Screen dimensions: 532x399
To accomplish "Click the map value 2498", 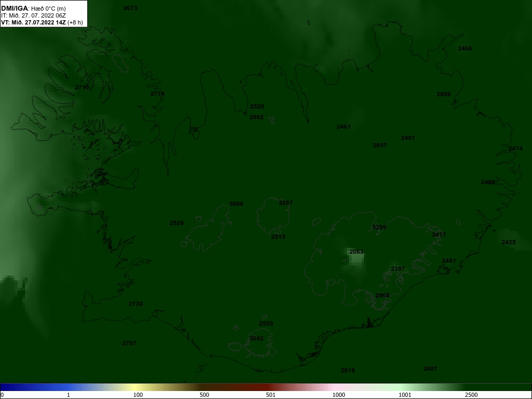I will click(x=488, y=182).
